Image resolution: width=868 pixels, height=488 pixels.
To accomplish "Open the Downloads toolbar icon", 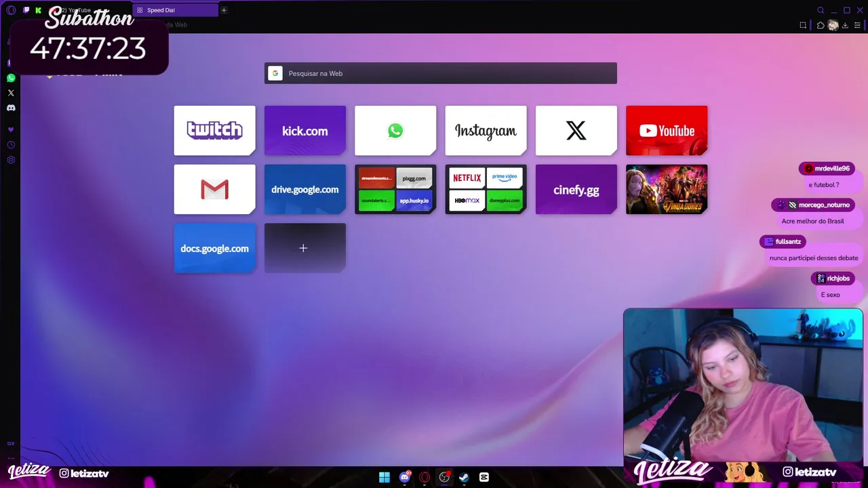I will [x=845, y=25].
